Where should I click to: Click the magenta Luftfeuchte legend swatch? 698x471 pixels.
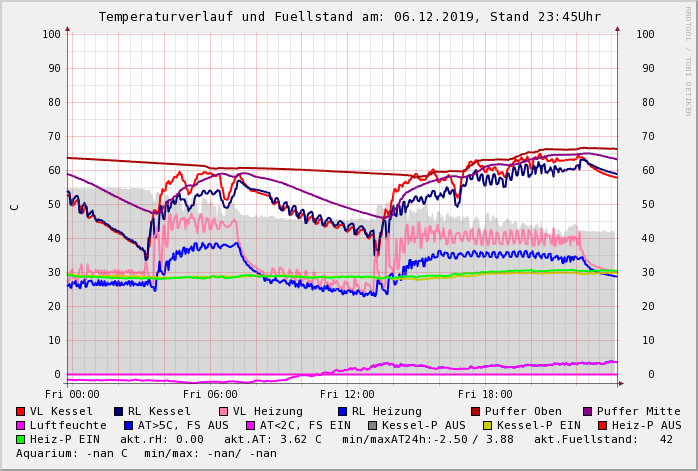pos(21,425)
